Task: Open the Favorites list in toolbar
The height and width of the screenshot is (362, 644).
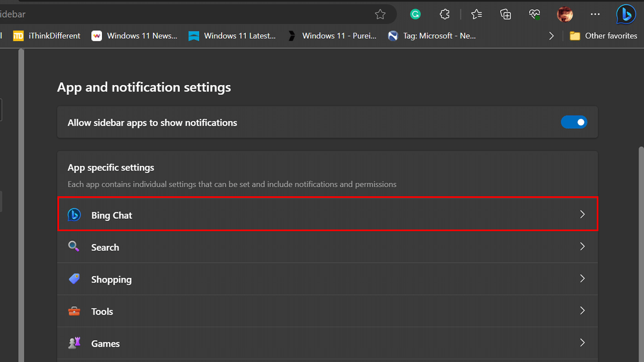Action: 476,14
